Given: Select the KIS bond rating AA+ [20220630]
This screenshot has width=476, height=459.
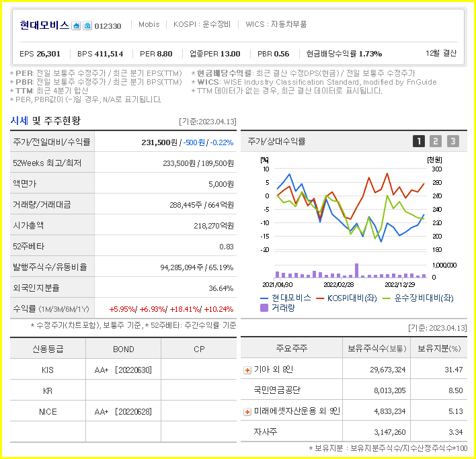Looking at the screenshot, I should pos(123,370).
